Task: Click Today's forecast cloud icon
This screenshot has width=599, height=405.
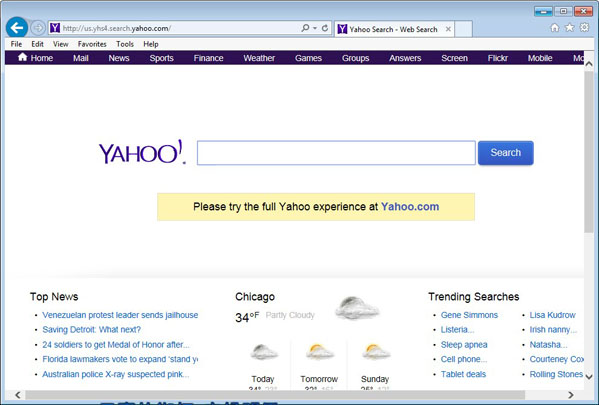Action: coord(264,352)
